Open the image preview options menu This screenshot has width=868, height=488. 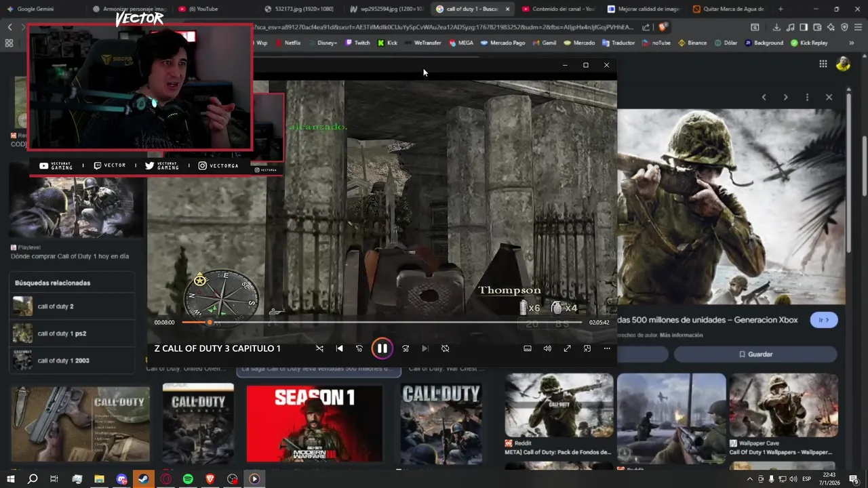pyautogui.click(x=807, y=97)
